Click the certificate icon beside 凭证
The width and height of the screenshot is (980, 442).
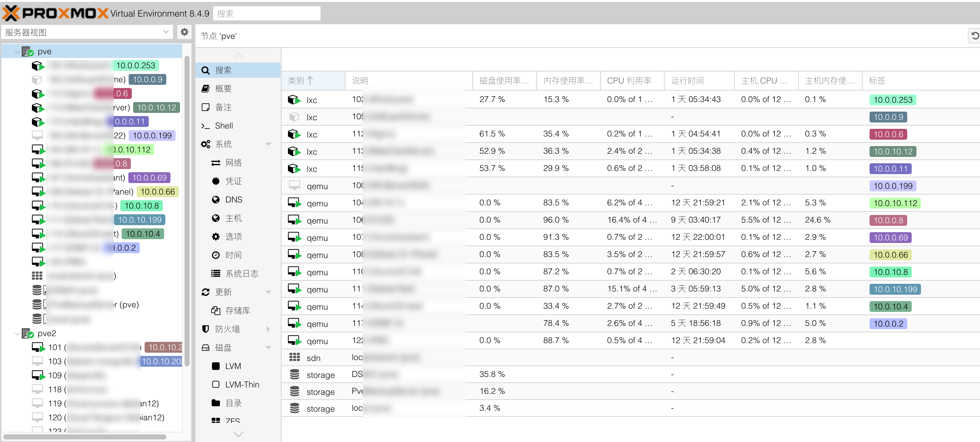[216, 181]
